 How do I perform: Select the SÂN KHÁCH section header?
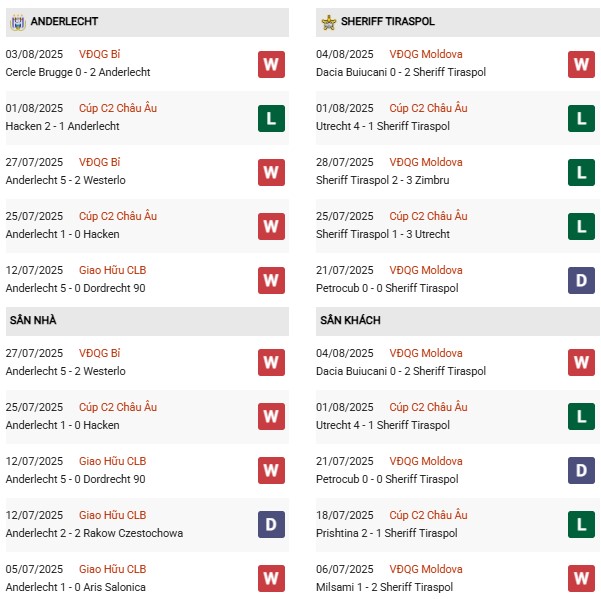coord(350,320)
